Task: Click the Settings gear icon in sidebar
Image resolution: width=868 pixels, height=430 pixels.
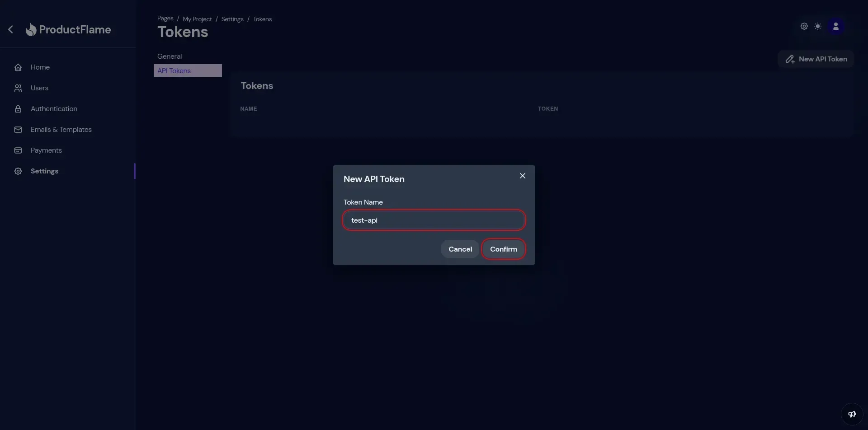Action: (18, 171)
